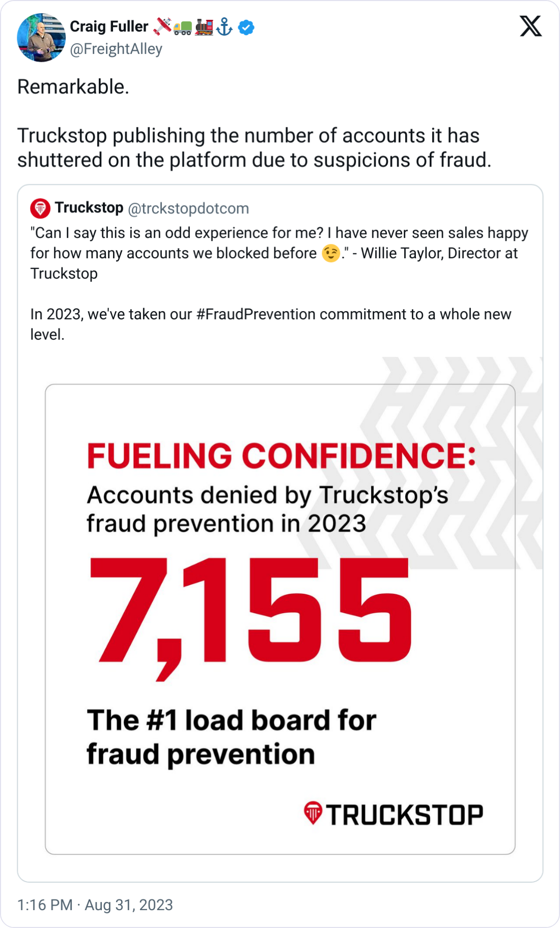Click the 1:16 PM Aug 31, 2023 timestamp

click(95, 905)
